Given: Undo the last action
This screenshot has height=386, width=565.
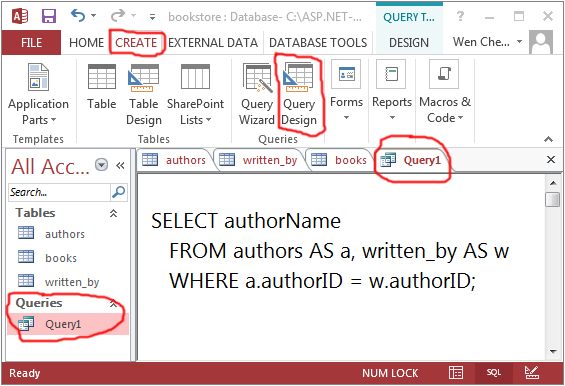Looking at the screenshot, I should (x=78, y=16).
